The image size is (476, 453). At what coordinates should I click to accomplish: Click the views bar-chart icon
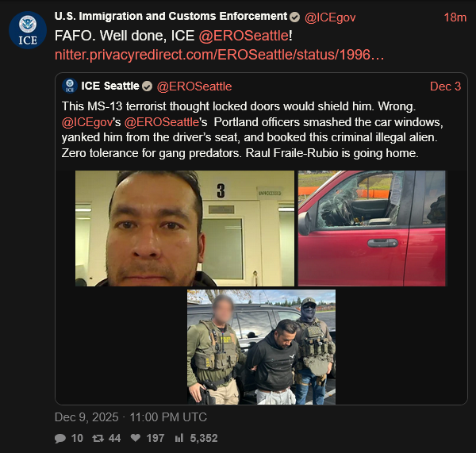179,438
